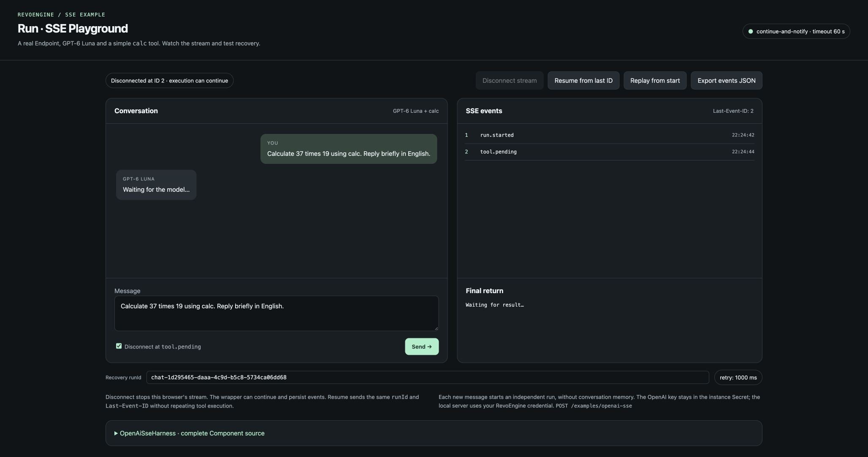Click the YOU message bubble
Image resolution: width=868 pixels, height=457 pixels.
tap(348, 149)
